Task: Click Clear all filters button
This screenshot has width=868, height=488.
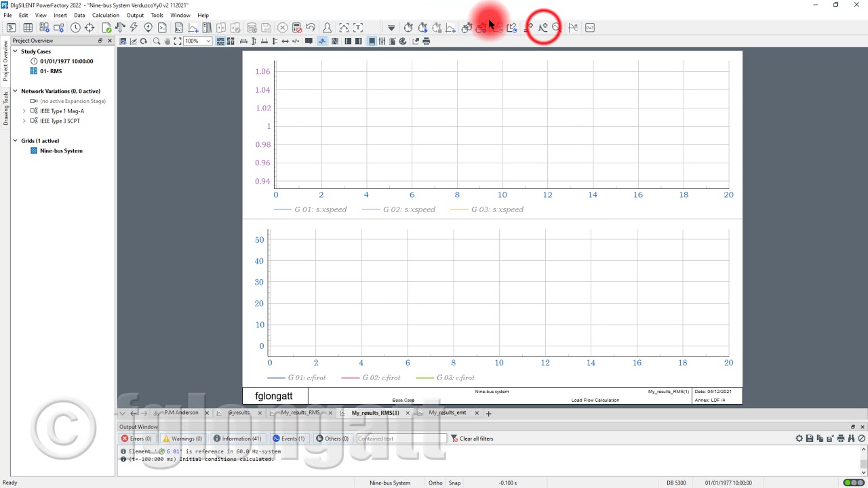Action: [x=473, y=439]
